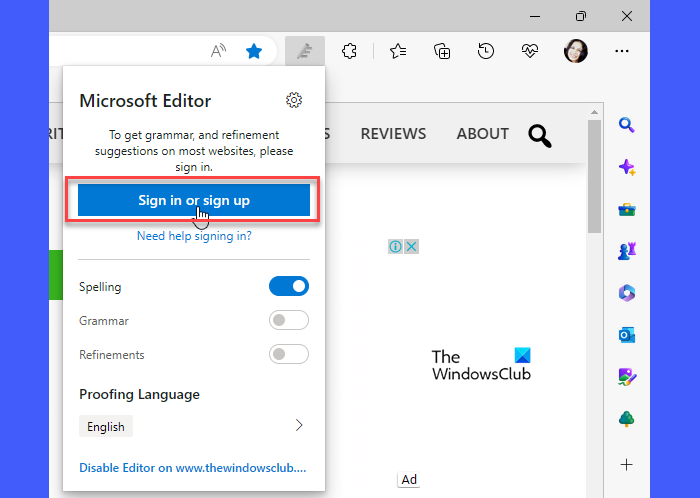Click TheWindowsClub logo
The height and width of the screenshot is (498, 700).
[481, 365]
